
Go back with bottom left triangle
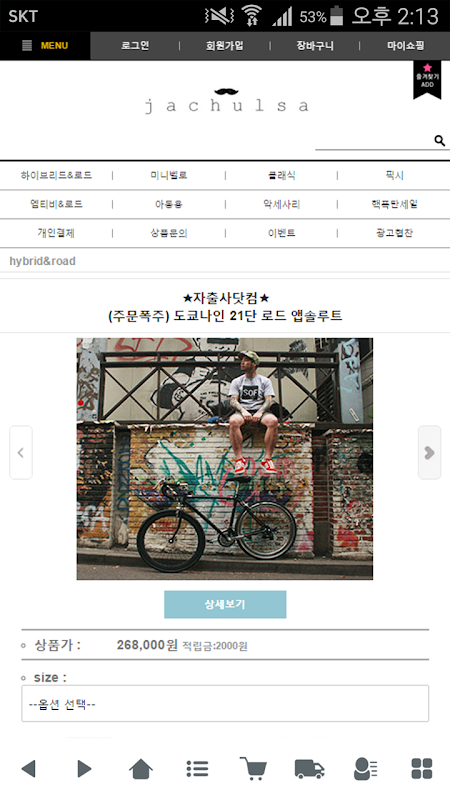(29, 768)
